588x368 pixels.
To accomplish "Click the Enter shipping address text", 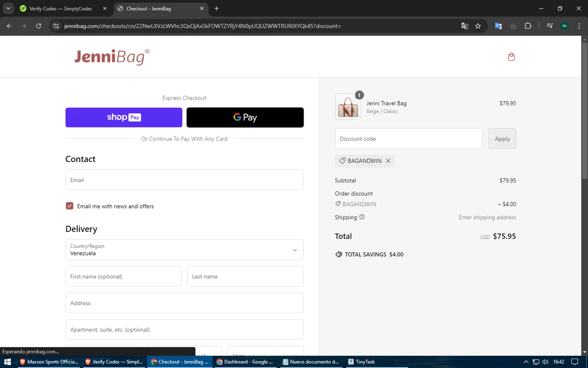I will coord(487,217).
